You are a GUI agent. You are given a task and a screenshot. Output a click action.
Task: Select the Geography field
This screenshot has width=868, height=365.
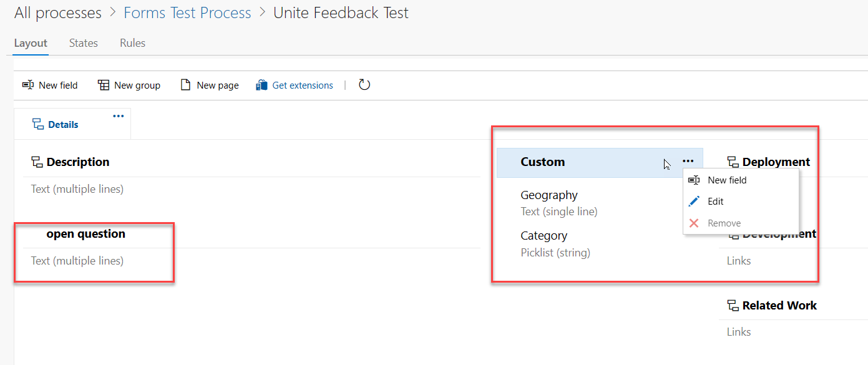tap(549, 195)
